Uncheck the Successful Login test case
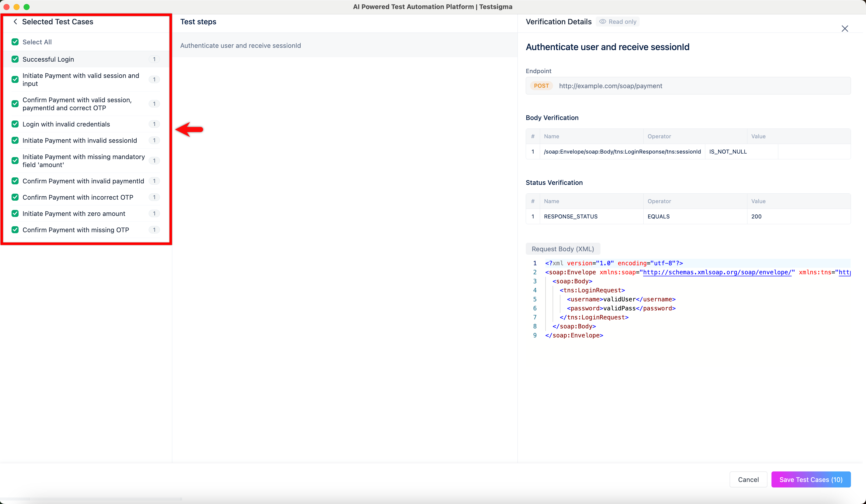Image resolution: width=866 pixels, height=504 pixels. click(15, 59)
